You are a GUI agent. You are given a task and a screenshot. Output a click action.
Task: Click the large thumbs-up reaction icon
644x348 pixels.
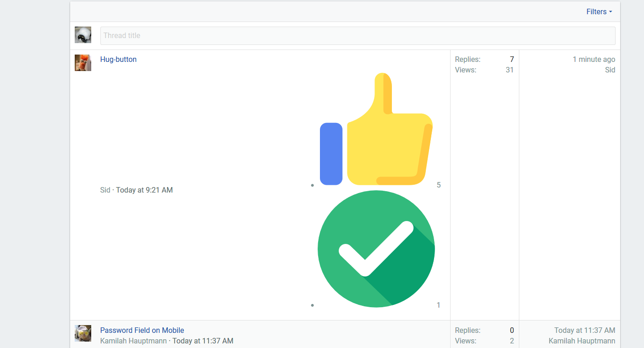click(x=376, y=129)
